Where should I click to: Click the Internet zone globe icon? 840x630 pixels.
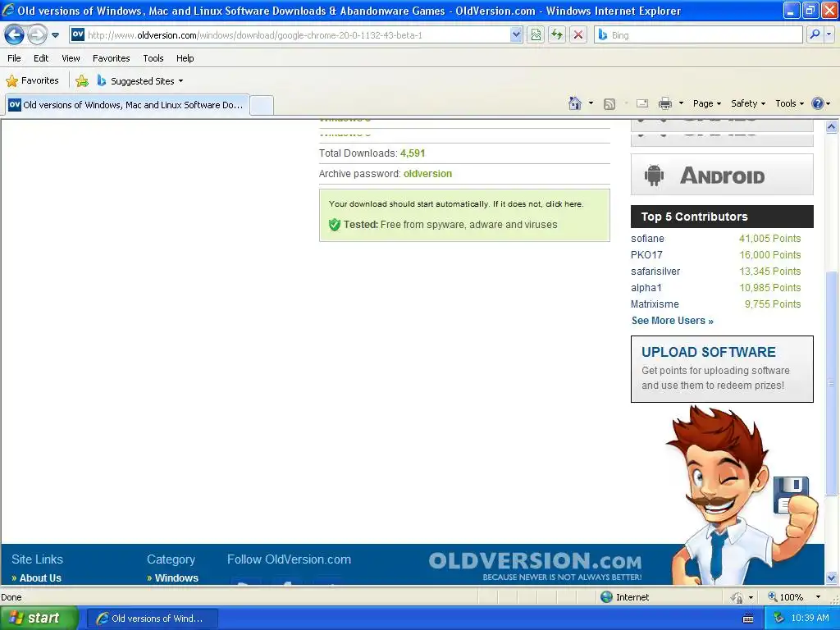tap(606, 597)
